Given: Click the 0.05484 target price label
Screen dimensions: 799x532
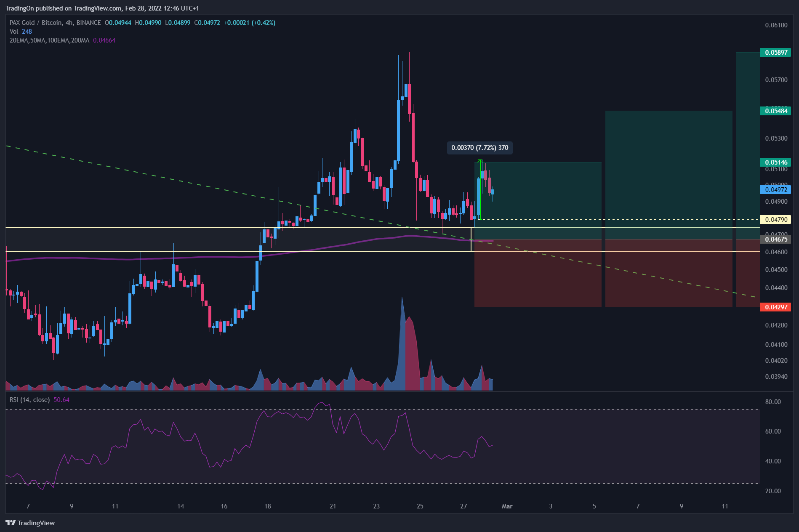Looking at the screenshot, I should tap(776, 111).
